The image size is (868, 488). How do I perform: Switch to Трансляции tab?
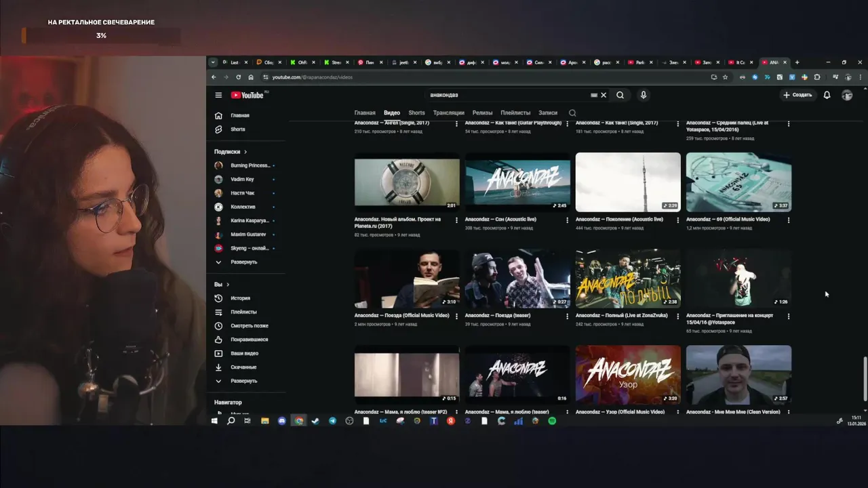click(449, 113)
